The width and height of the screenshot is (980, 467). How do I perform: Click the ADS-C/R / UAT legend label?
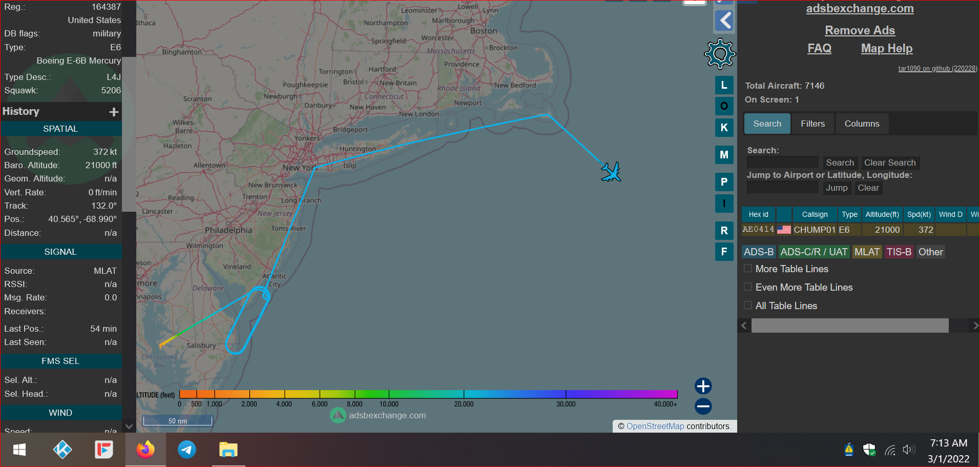[x=814, y=252]
